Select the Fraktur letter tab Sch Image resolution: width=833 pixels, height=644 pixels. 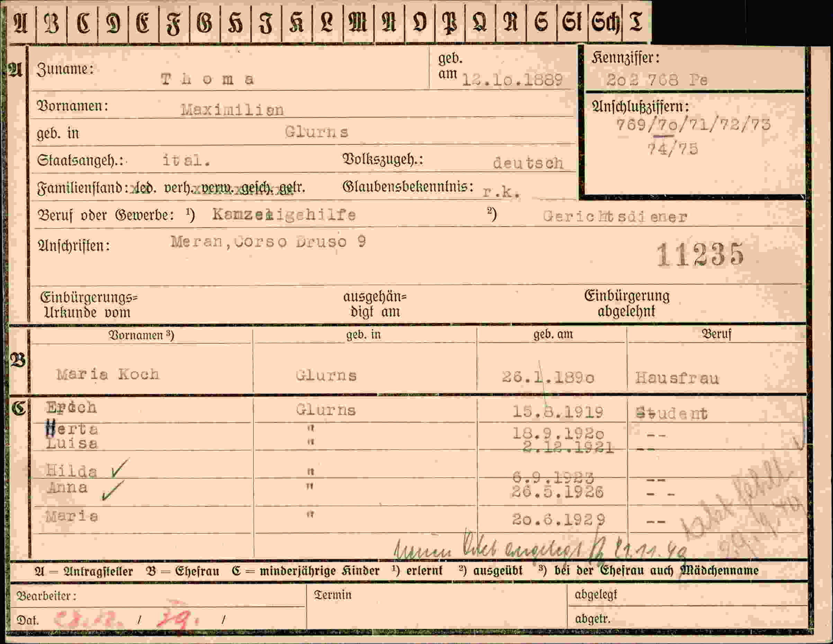tap(605, 23)
